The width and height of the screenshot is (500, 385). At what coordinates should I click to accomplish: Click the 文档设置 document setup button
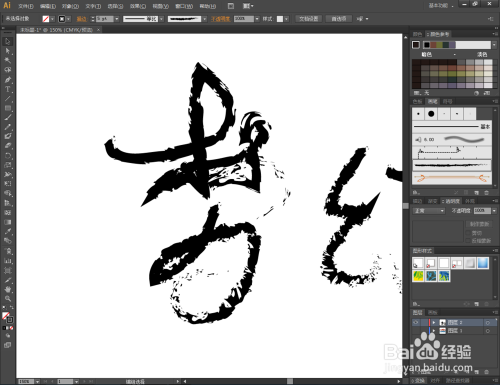pyautogui.click(x=309, y=19)
